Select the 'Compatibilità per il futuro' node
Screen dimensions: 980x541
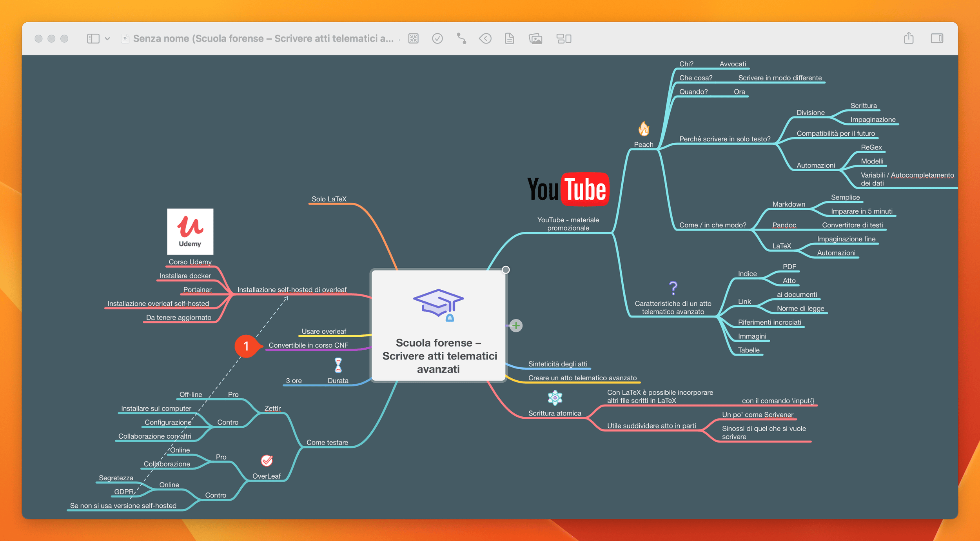click(x=836, y=134)
